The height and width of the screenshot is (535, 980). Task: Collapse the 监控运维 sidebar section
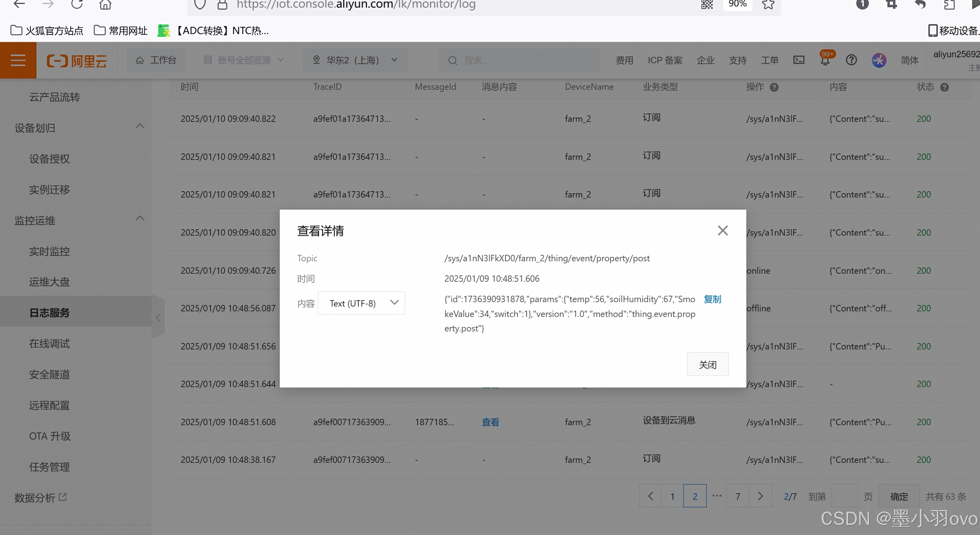139,218
